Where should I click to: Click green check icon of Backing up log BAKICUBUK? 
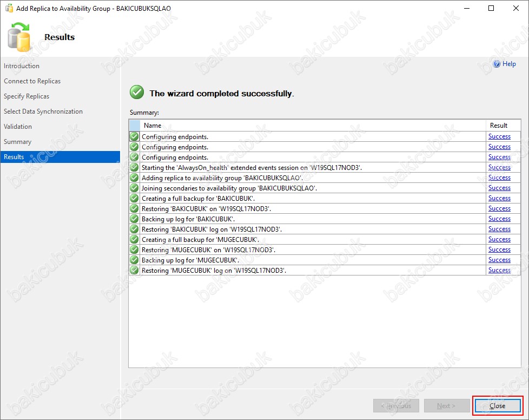134,219
